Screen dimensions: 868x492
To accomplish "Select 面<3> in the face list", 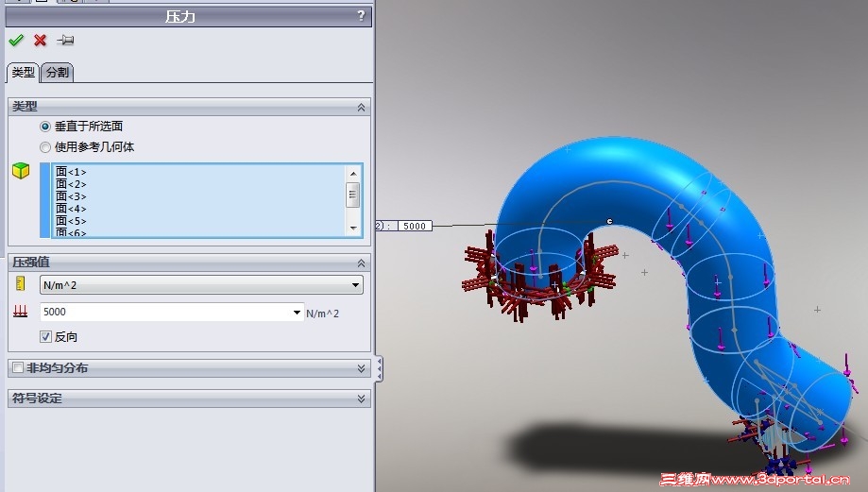I will 71,196.
